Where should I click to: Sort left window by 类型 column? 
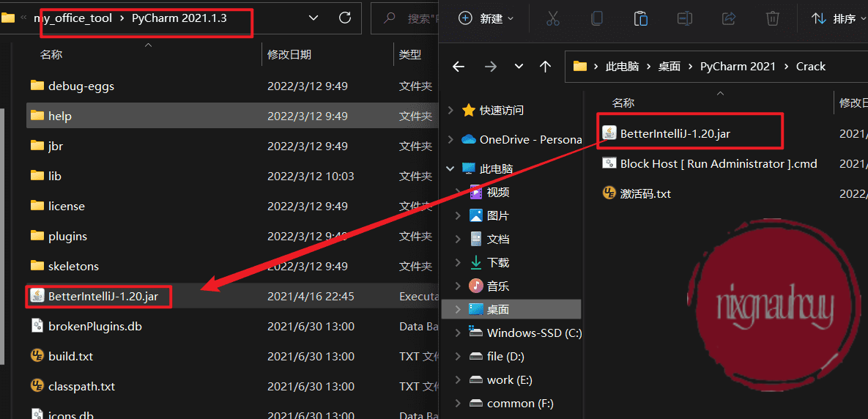[410, 54]
